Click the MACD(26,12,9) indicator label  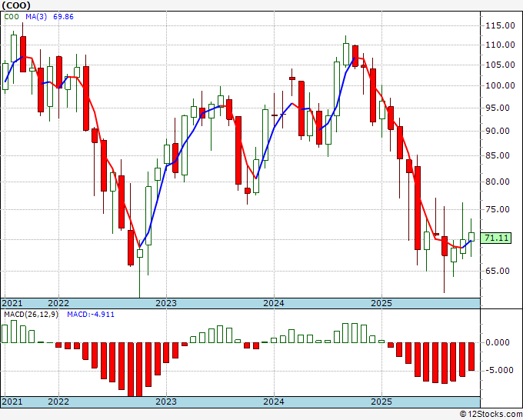[x=31, y=315]
